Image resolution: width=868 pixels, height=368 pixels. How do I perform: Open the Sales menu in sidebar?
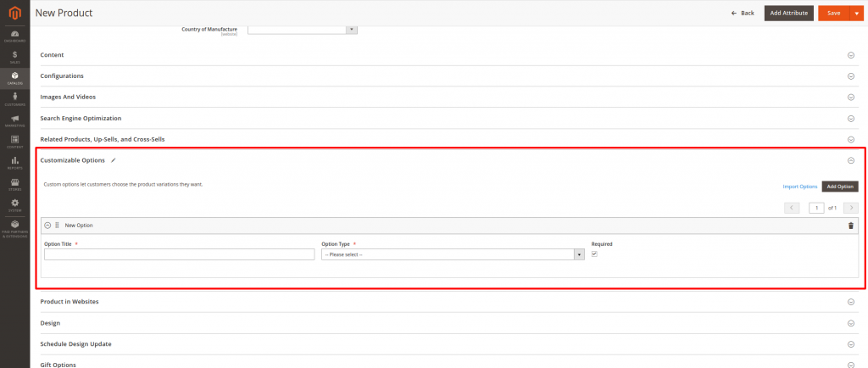pos(14,57)
